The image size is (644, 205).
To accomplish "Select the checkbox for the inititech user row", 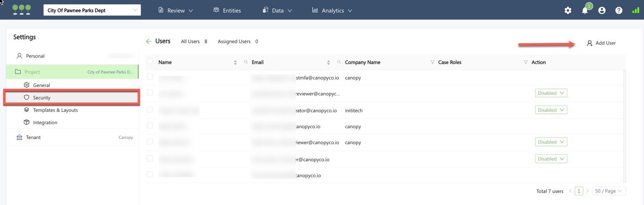I will tap(150, 110).
